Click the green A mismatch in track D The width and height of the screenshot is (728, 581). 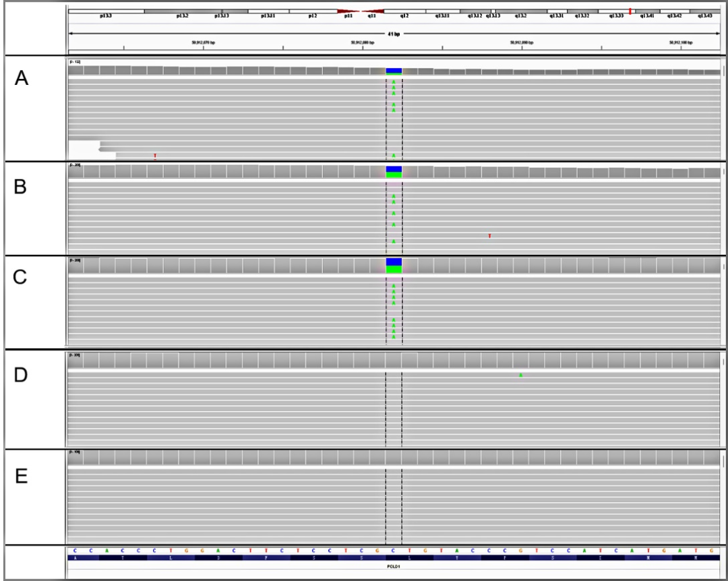(x=521, y=375)
